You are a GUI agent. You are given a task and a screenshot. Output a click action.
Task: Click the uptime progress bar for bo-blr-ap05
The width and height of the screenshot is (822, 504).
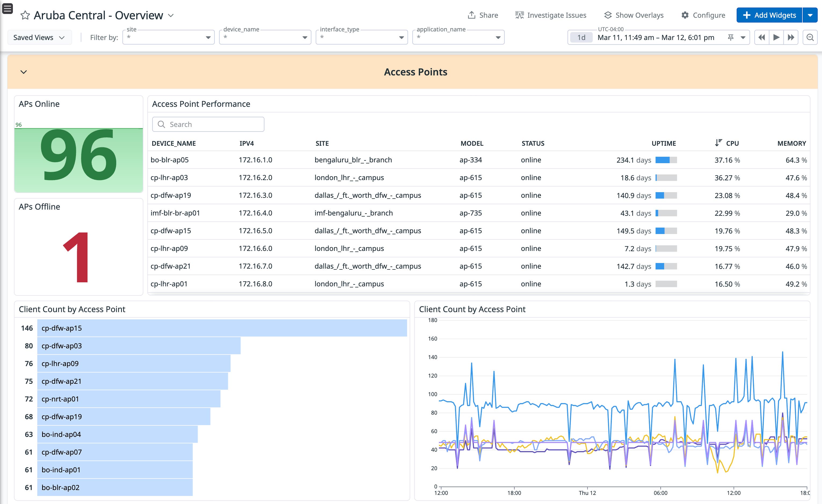[x=666, y=160]
